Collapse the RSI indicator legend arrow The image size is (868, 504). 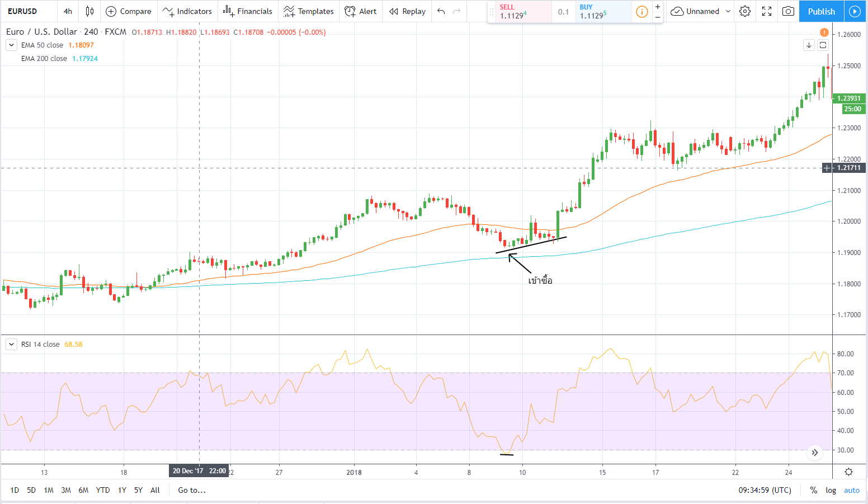(11, 345)
